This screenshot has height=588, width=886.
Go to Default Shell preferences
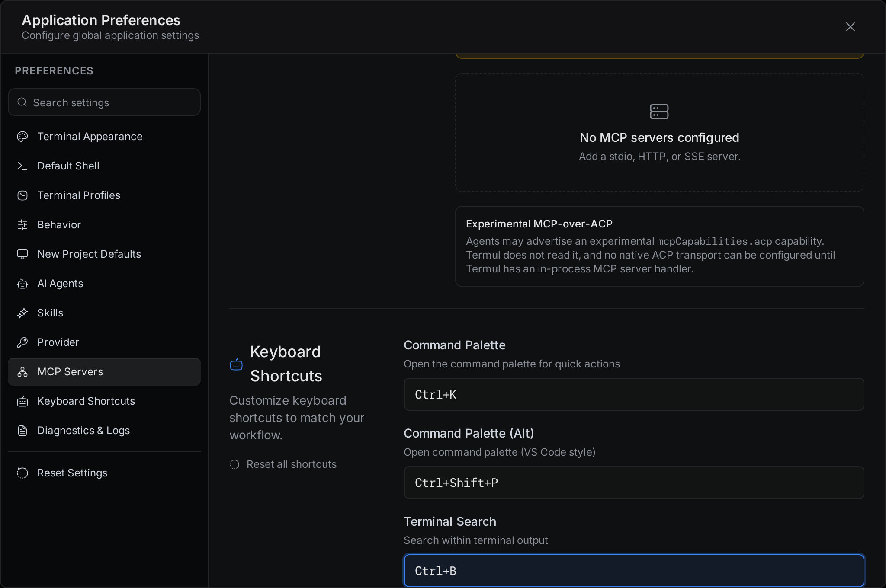(104, 166)
